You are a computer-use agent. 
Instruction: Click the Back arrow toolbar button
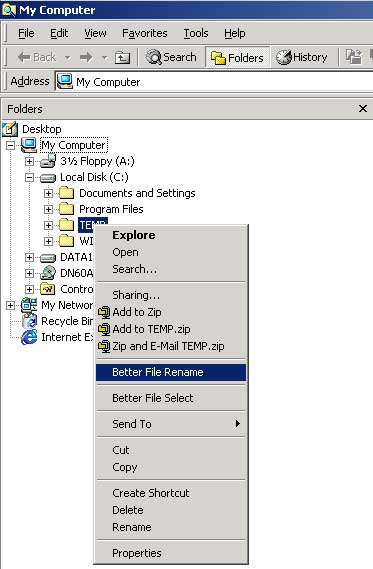[36, 57]
